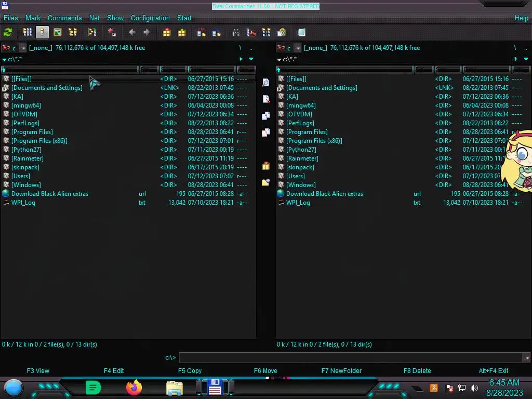Click the F3 View button
This screenshot has height=399, width=532.
(x=38, y=371)
